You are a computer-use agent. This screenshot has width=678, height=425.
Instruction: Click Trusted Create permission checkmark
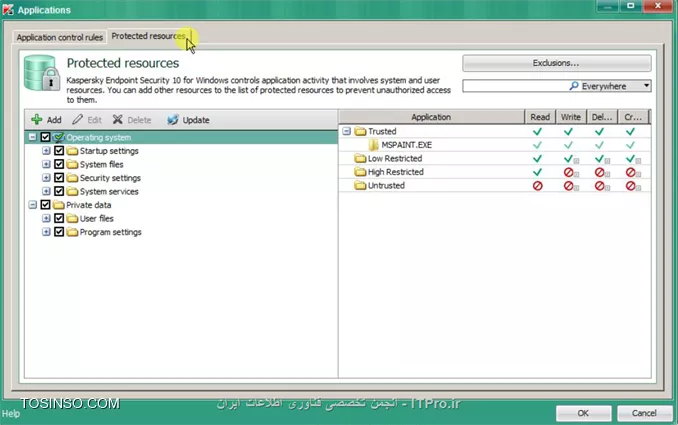631,131
